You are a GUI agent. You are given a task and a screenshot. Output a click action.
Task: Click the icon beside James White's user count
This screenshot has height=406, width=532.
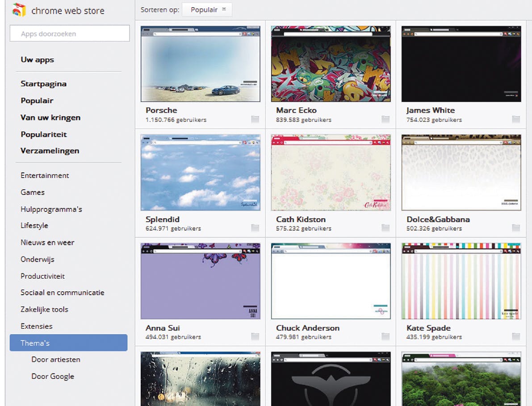pos(516,119)
